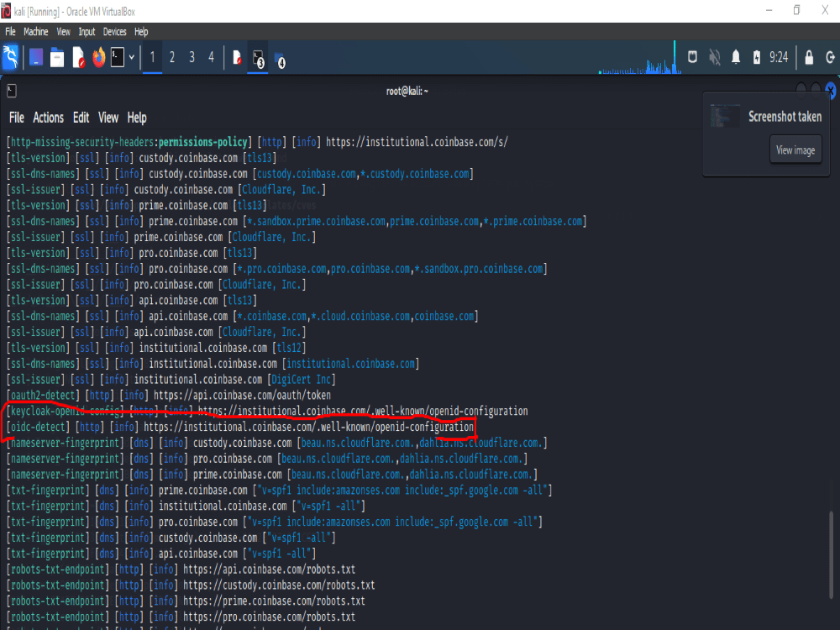Open the terminal File menu
The height and width of the screenshot is (630, 840).
click(17, 118)
